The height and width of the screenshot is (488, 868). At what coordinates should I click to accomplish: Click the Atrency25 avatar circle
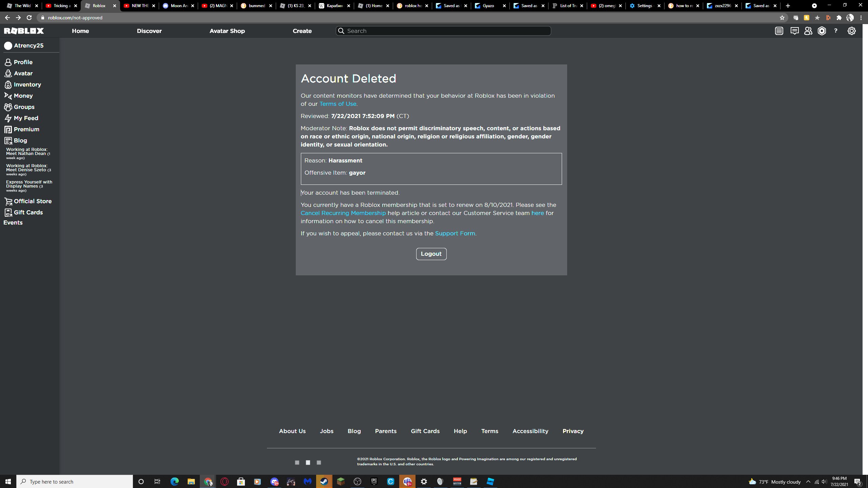pos(8,46)
